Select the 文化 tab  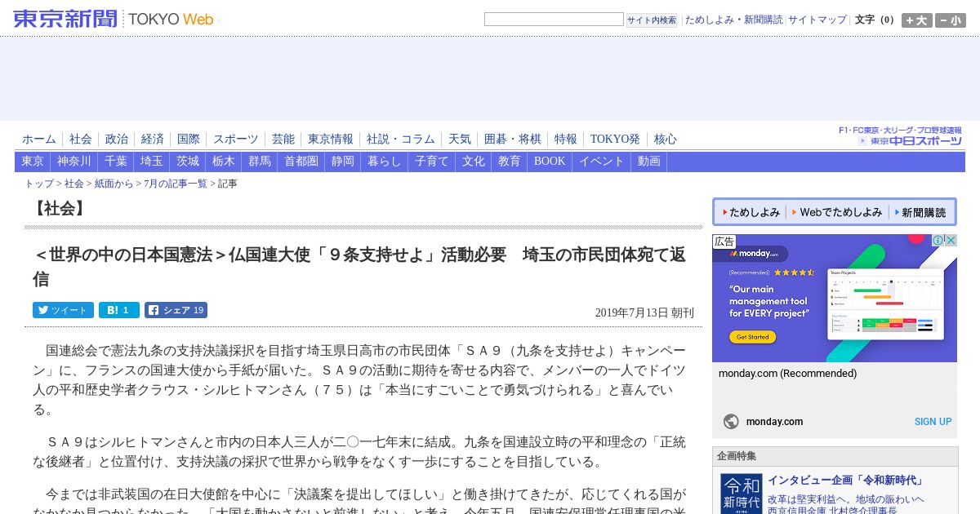coord(474,162)
